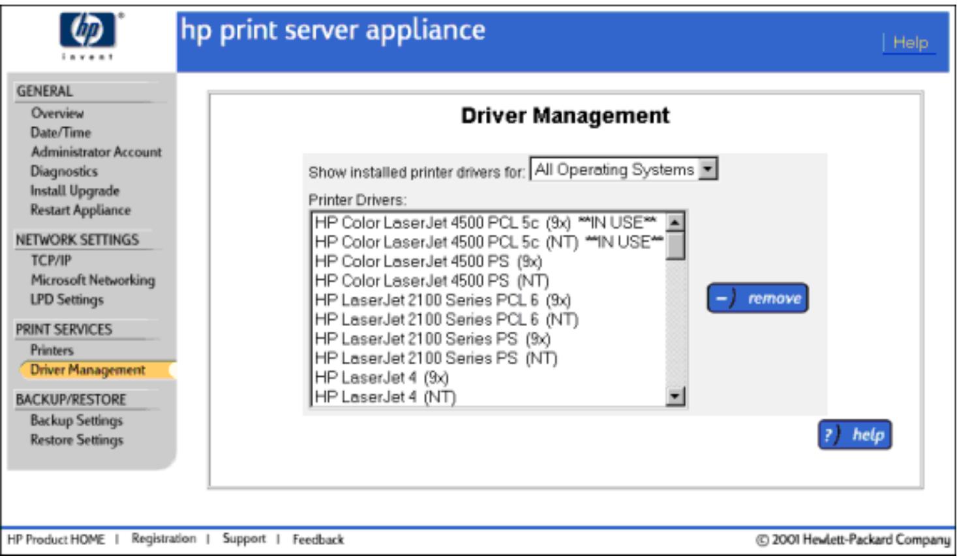Open the All Operating Systems dropdown
The width and height of the screenshot is (957, 560).
click(x=624, y=169)
